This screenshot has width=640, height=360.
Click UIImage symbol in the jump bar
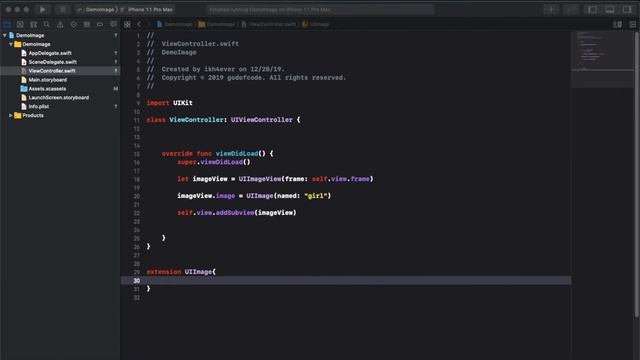click(x=316, y=24)
